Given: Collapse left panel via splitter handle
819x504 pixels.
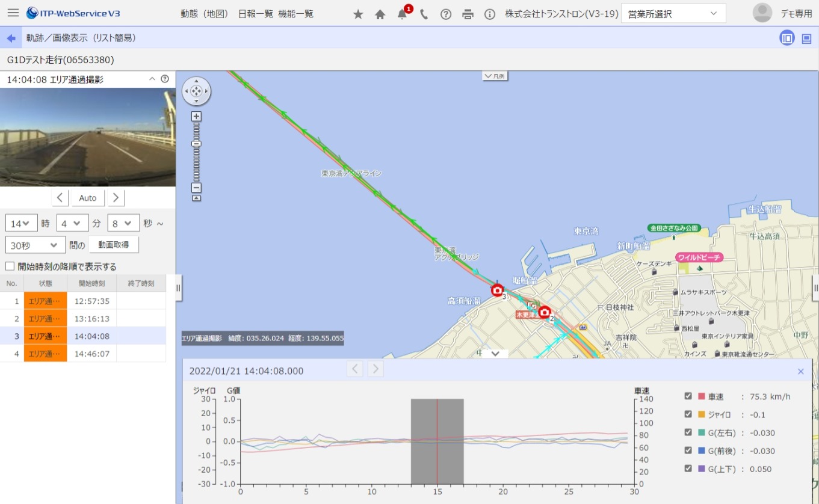Looking at the screenshot, I should click(178, 288).
